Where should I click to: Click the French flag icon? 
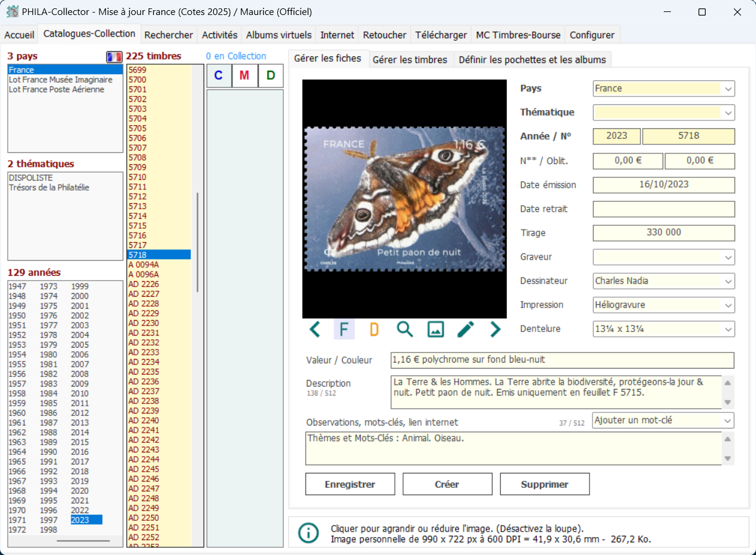[x=114, y=56]
